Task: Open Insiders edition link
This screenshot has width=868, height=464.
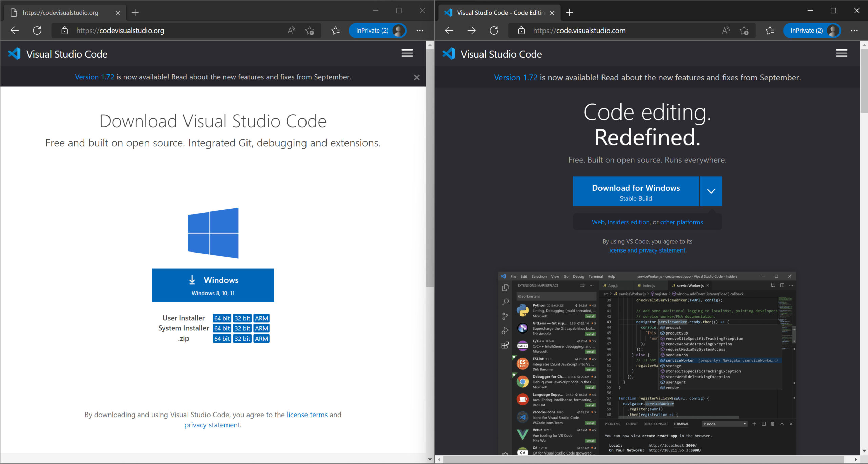Action: coord(629,222)
